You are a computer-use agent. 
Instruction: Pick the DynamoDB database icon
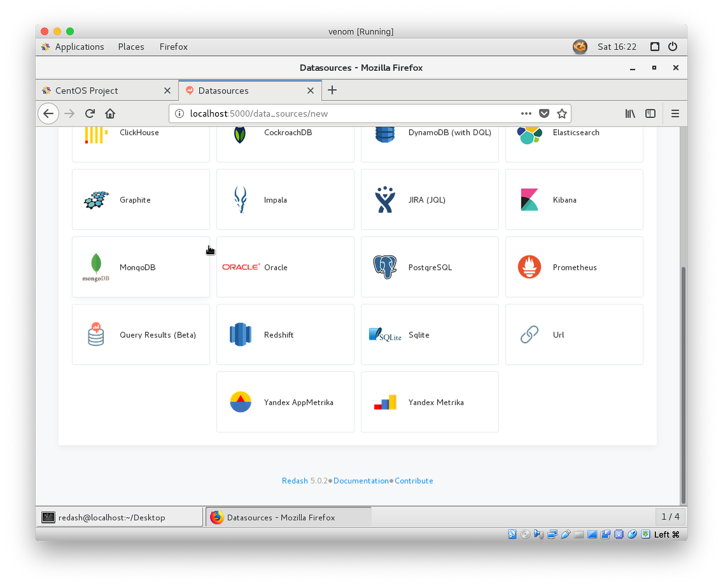(385, 135)
